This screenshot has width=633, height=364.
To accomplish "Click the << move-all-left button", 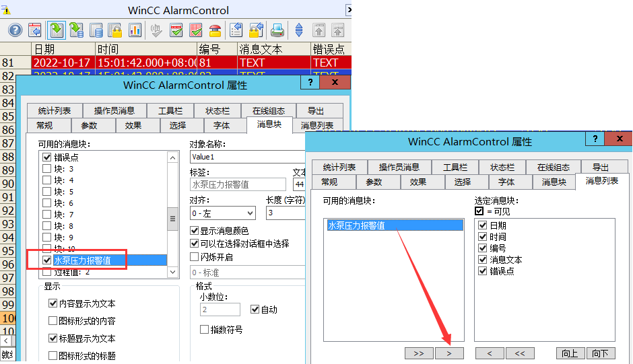I will pos(520,353).
